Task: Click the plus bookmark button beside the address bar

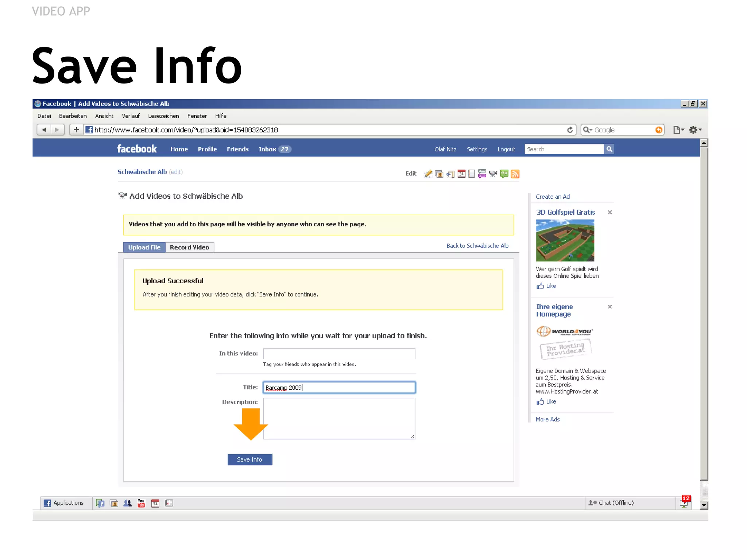Action: pos(76,130)
